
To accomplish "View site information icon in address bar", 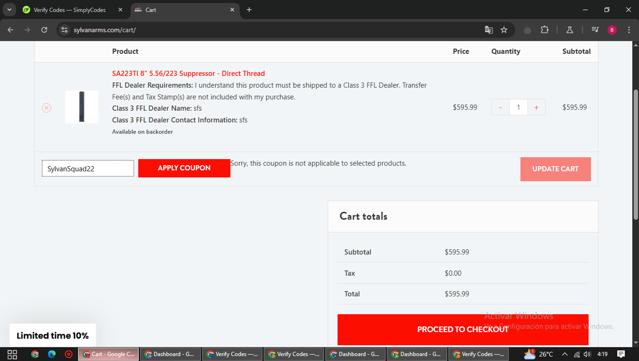I will pyautogui.click(x=64, y=30).
